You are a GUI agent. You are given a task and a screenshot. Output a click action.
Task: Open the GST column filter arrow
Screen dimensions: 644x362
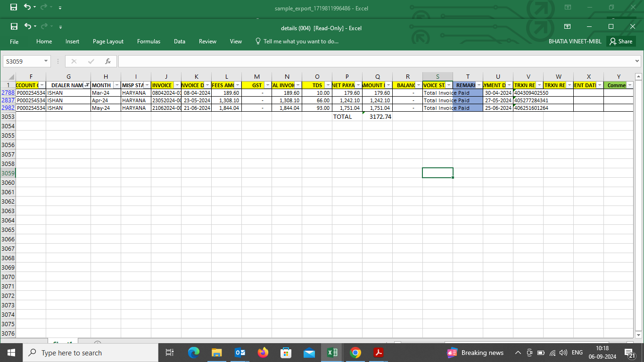[x=268, y=85]
